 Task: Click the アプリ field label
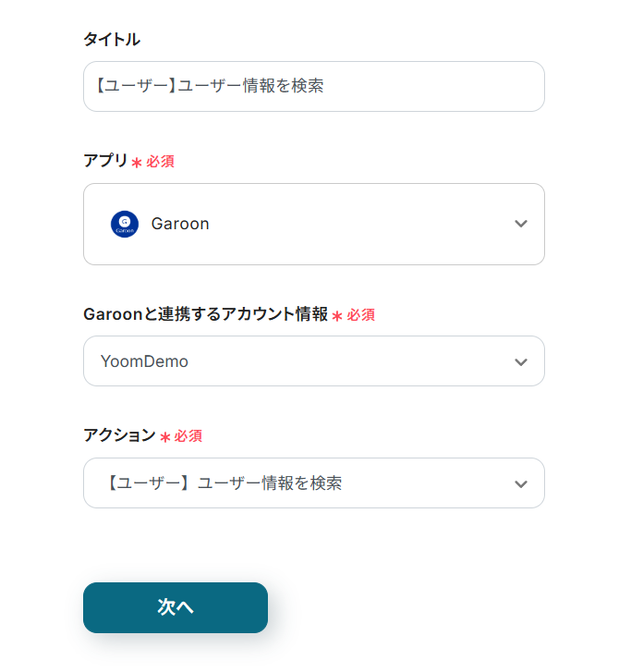pos(105,160)
